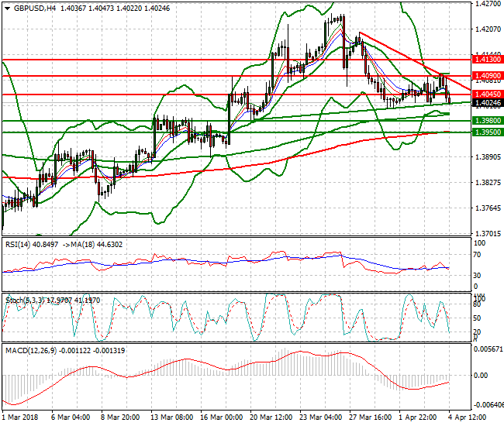Click the 1.37645 price scale value

[x=488, y=208]
